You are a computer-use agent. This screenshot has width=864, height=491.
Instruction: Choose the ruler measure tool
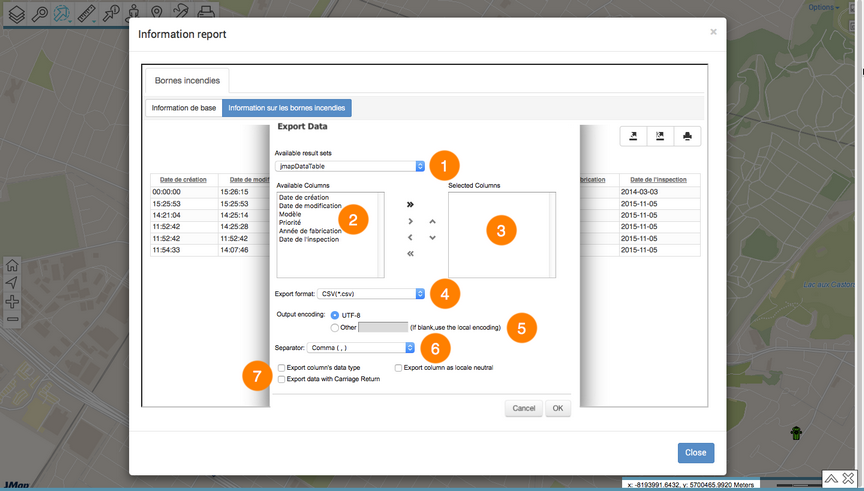coord(85,14)
